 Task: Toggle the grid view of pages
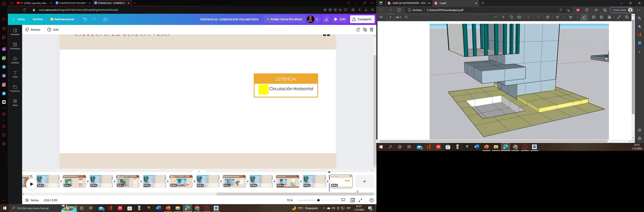coord(352,200)
